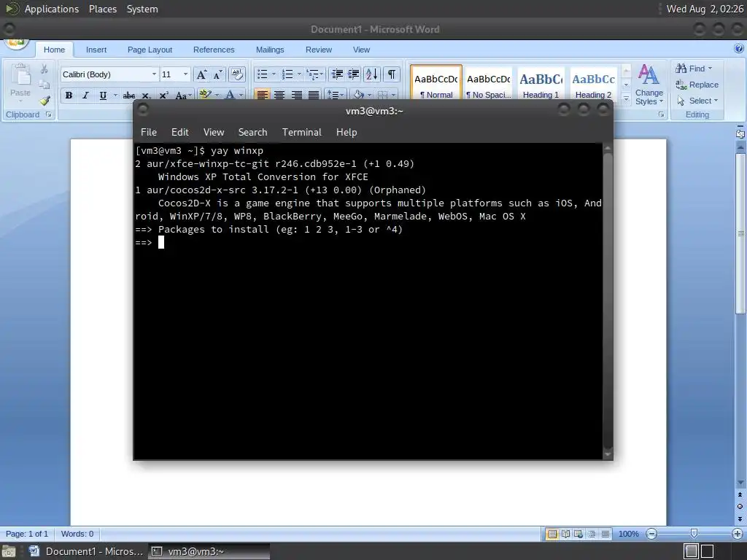Expand the Clipboard dialog launcher
Image resolution: width=747 pixels, height=560 pixels.
pos(49,114)
